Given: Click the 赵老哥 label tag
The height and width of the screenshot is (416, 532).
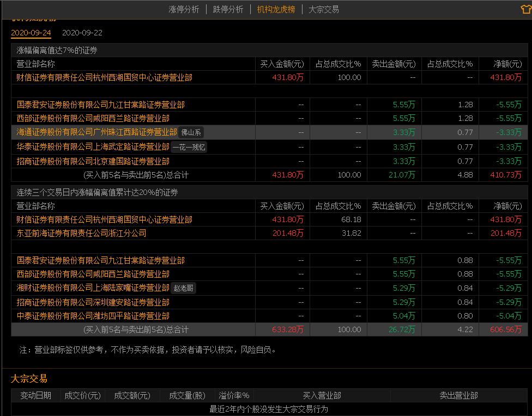Looking at the screenshot, I should [183, 287].
